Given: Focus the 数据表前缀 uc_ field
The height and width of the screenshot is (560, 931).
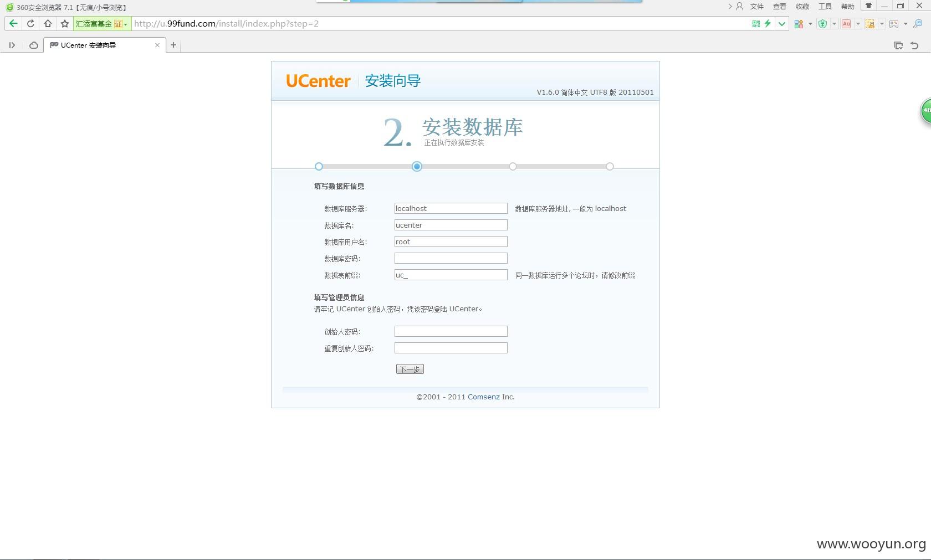Looking at the screenshot, I should (x=451, y=275).
